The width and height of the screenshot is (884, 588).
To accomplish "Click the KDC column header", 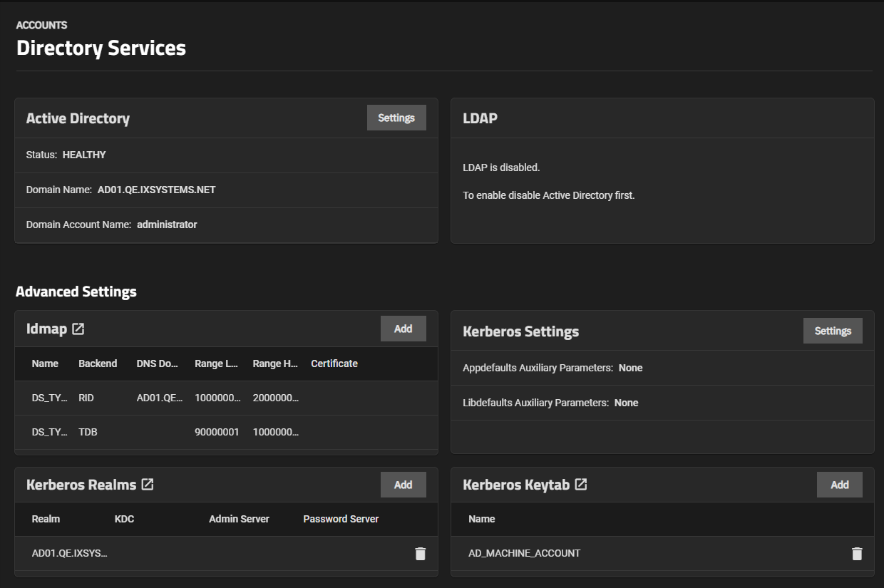I will pyautogui.click(x=124, y=520).
